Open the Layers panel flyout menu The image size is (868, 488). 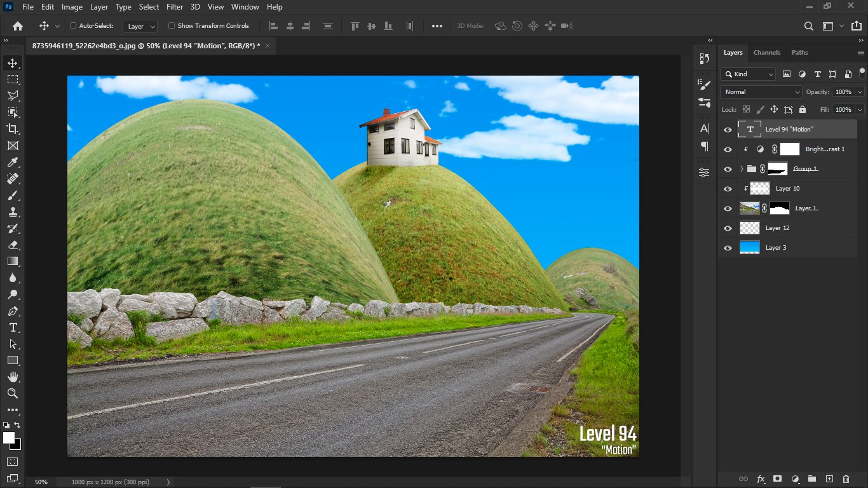tap(861, 53)
